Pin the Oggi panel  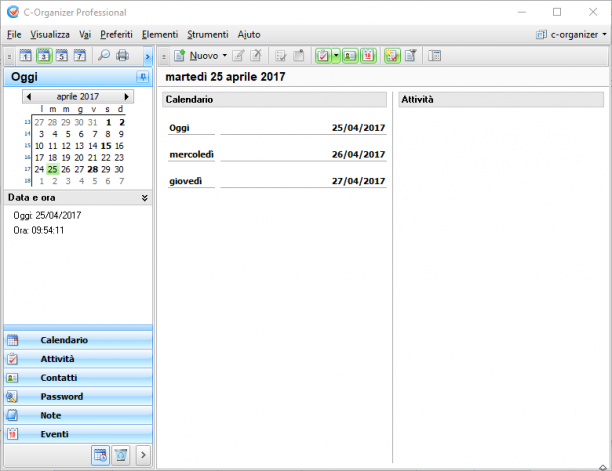(x=142, y=77)
